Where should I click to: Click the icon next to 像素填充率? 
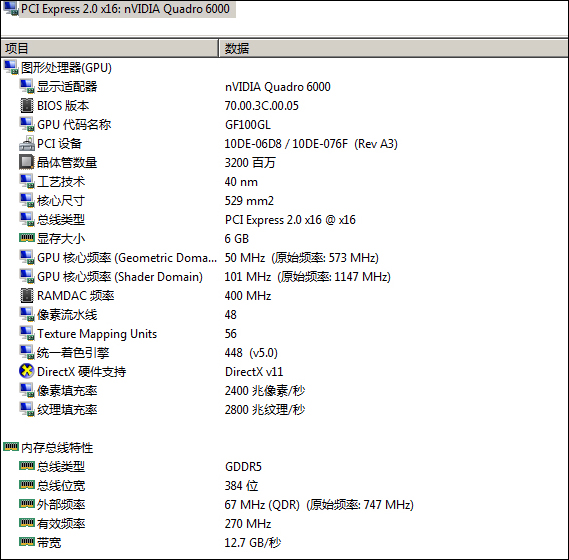point(27,390)
